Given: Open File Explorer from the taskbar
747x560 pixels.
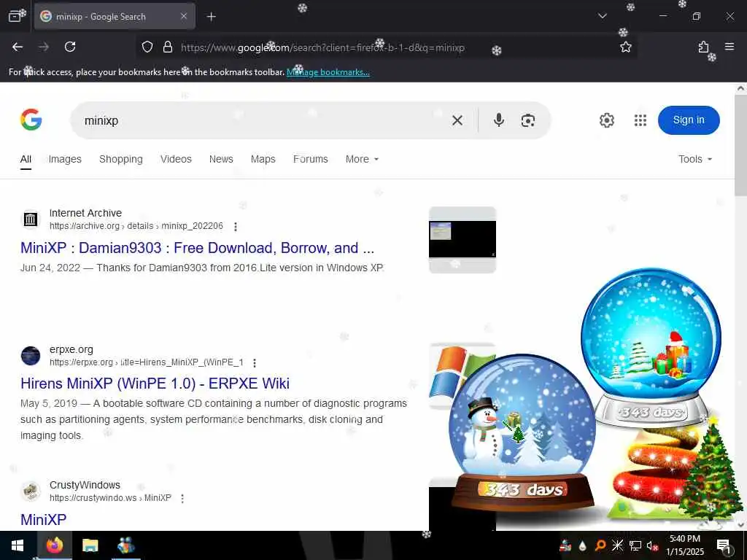Looking at the screenshot, I should click(x=90, y=545).
